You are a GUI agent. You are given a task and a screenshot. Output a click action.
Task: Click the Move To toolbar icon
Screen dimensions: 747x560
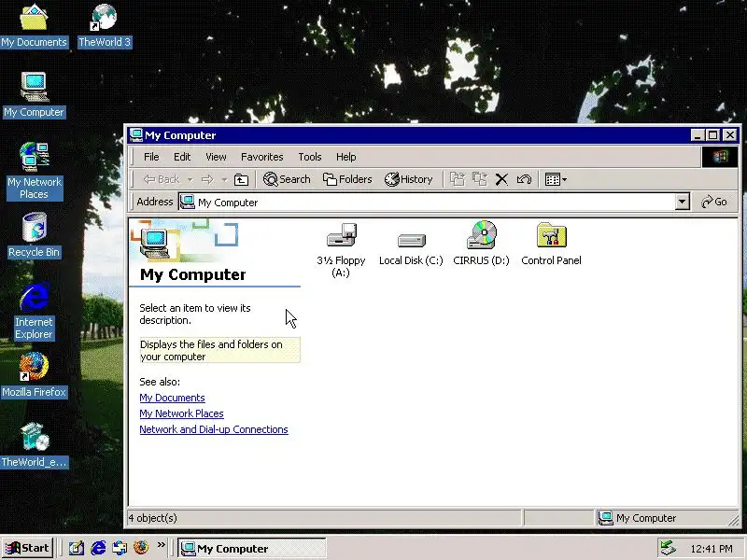point(458,179)
